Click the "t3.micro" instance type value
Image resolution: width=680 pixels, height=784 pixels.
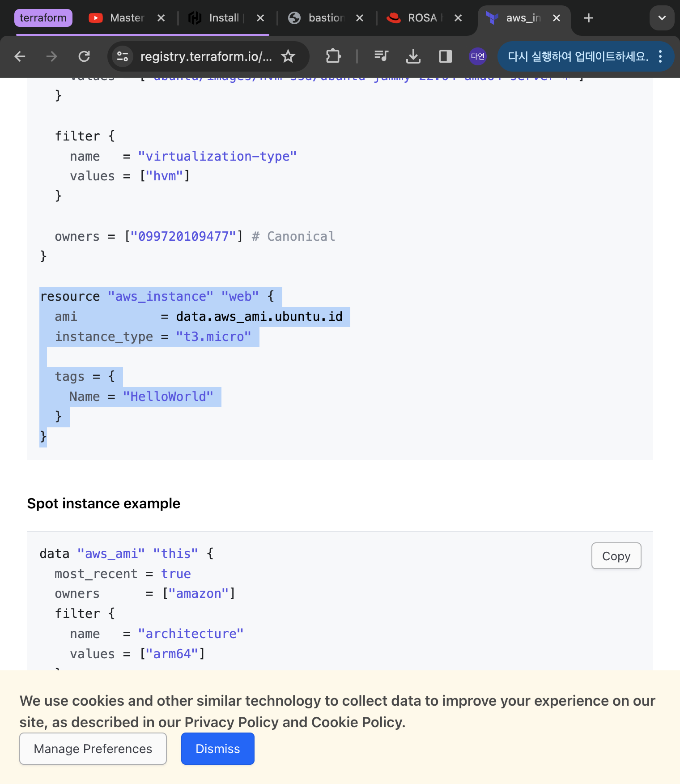coord(213,337)
